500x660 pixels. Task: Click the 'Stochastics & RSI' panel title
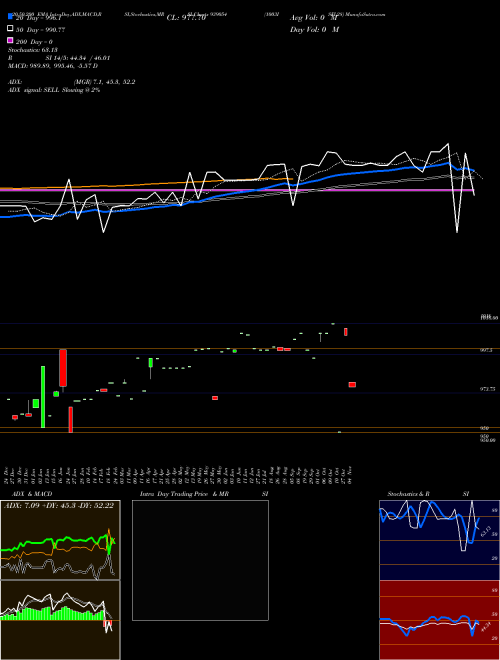pos(428,494)
